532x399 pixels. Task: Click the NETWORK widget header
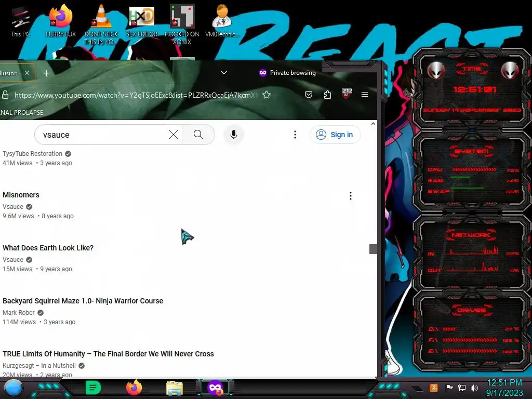click(471, 235)
